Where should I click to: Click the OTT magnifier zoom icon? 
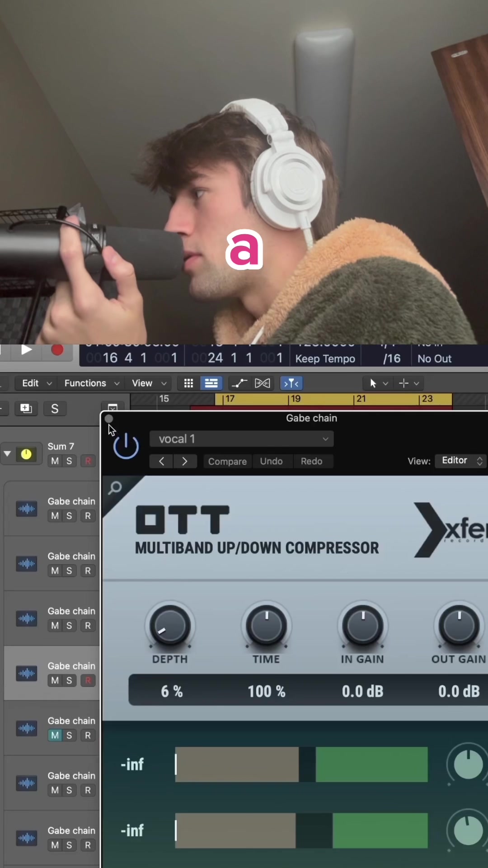[115, 487]
